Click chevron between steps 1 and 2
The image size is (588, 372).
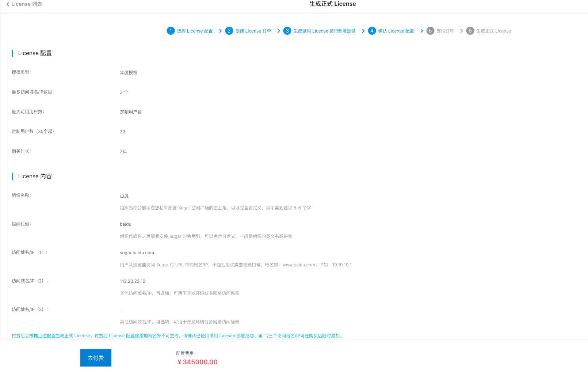pos(220,31)
